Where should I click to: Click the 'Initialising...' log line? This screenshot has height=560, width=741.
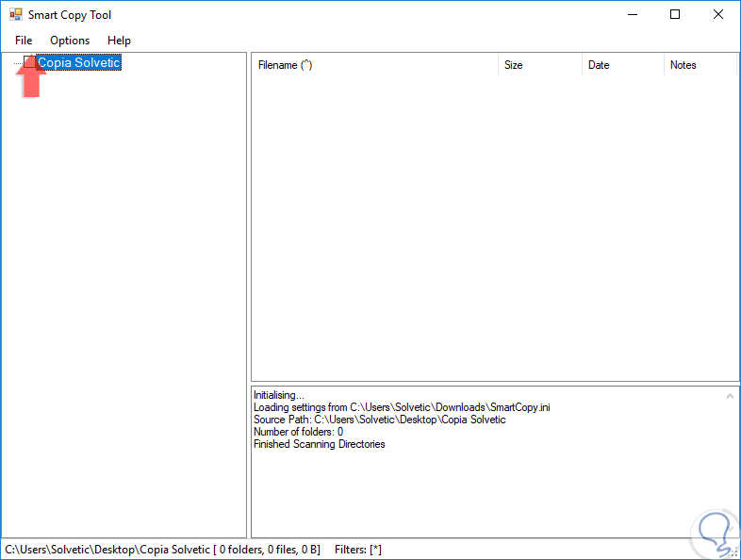tap(279, 395)
